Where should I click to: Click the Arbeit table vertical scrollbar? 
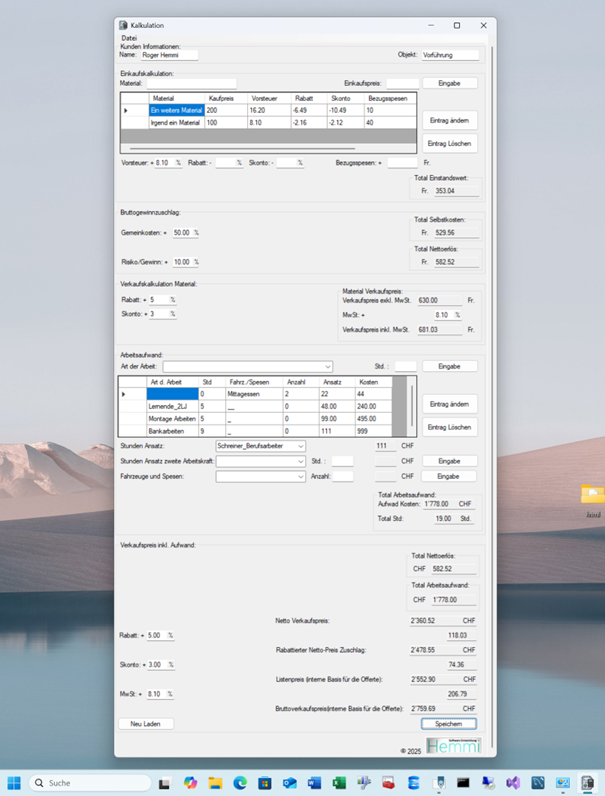pyautogui.click(x=412, y=406)
